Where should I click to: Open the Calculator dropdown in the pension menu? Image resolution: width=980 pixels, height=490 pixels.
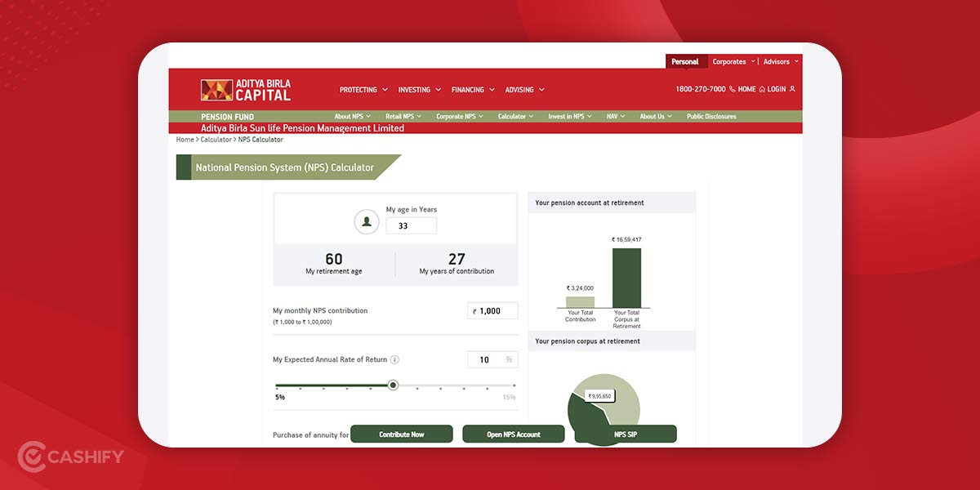(x=514, y=116)
